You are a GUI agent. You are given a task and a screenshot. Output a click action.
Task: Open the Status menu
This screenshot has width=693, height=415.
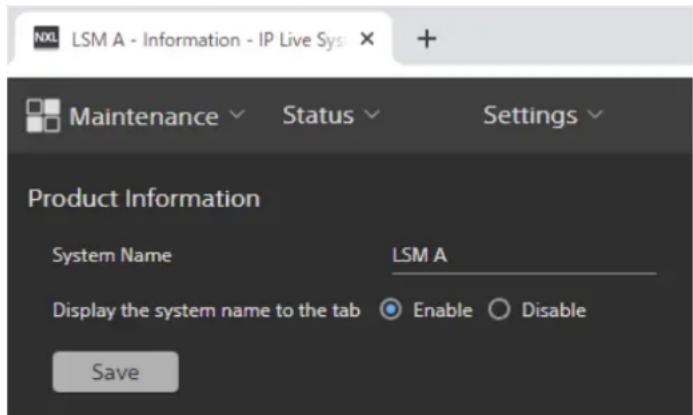pos(318,115)
